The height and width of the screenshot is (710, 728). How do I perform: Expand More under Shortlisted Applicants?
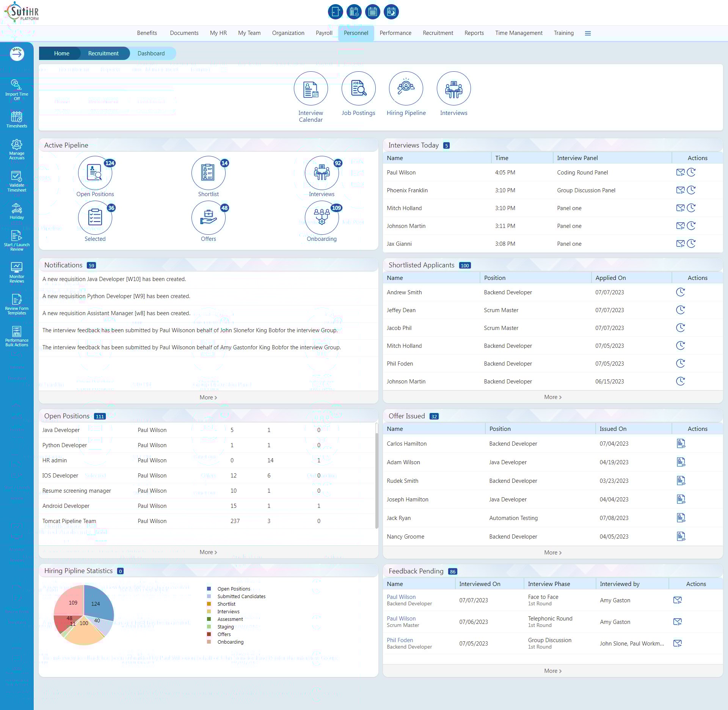point(552,397)
